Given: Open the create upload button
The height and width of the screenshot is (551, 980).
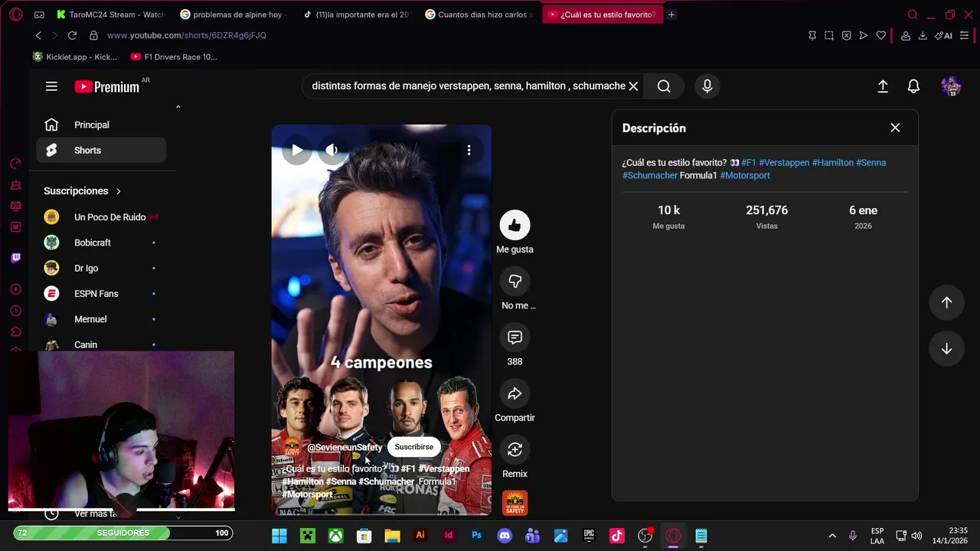Looking at the screenshot, I should pyautogui.click(x=883, y=86).
